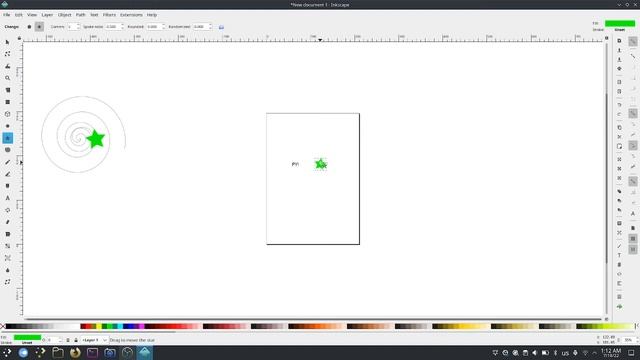Open Text and Font dialog icon
This screenshot has width=640, height=360.
point(619,255)
